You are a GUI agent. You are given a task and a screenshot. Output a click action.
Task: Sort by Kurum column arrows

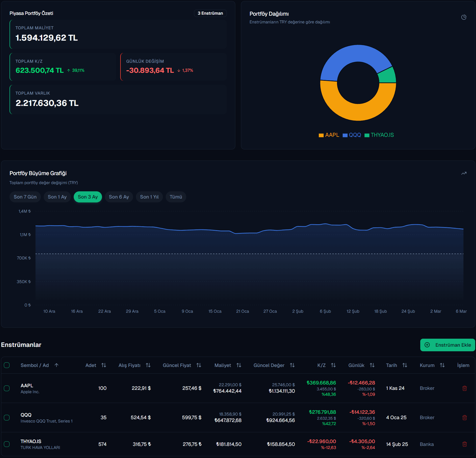442,365
